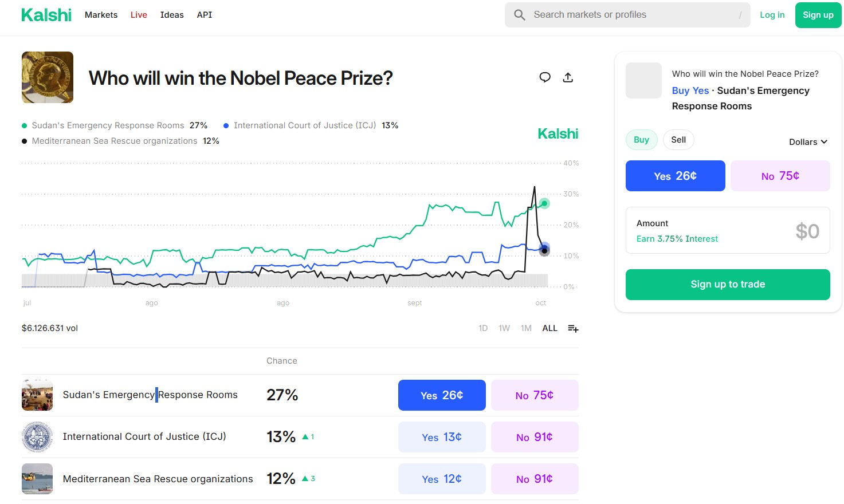Click the share upload icon

[x=568, y=77]
